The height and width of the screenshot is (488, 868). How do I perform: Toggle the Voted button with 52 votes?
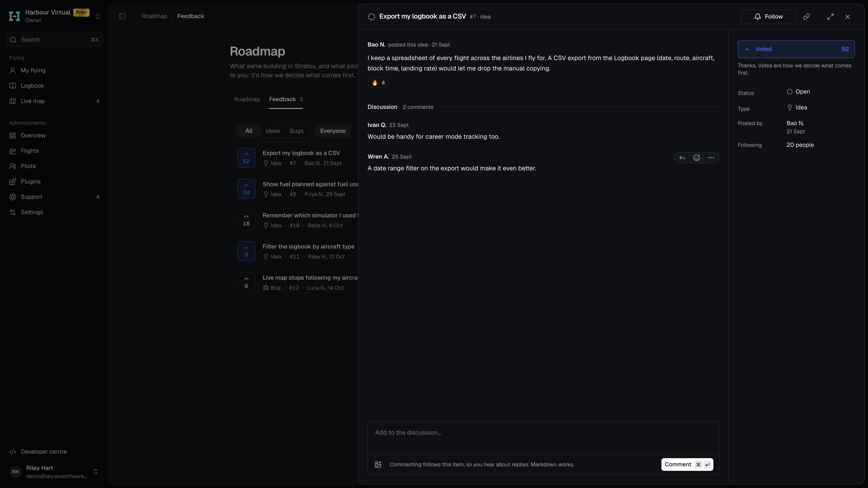[796, 49]
